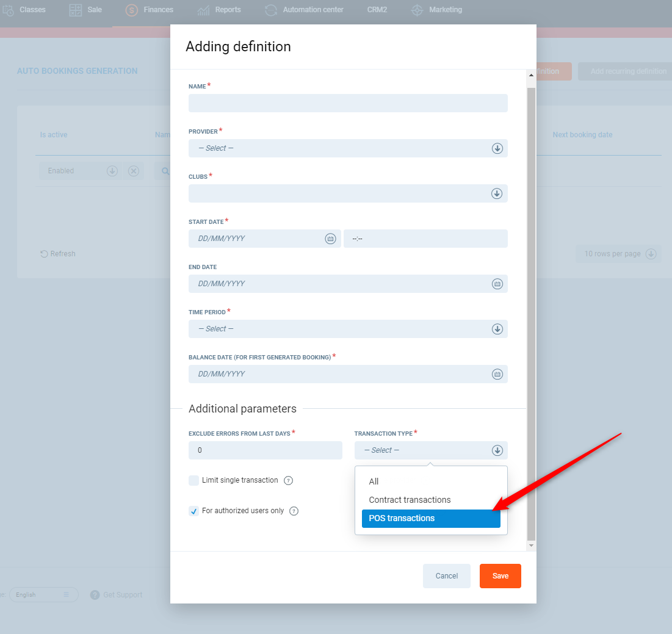Select Contract transactions option
The height and width of the screenshot is (634, 672).
(x=410, y=500)
